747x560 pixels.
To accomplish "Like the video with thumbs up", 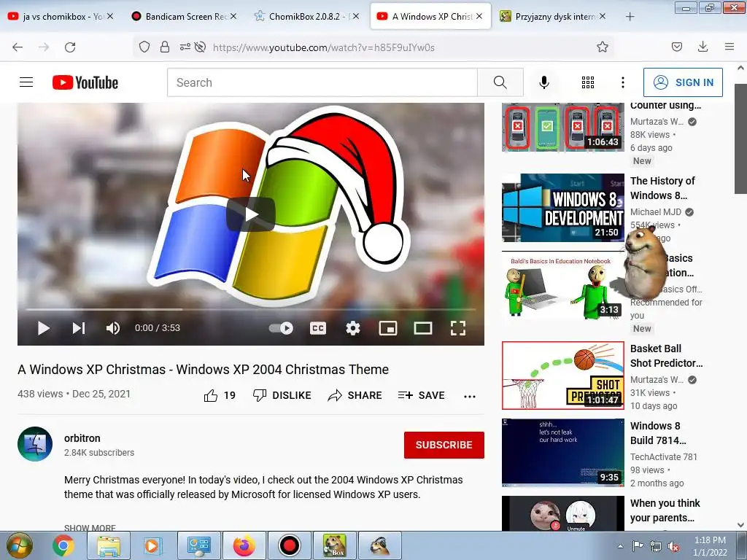I will point(220,395).
